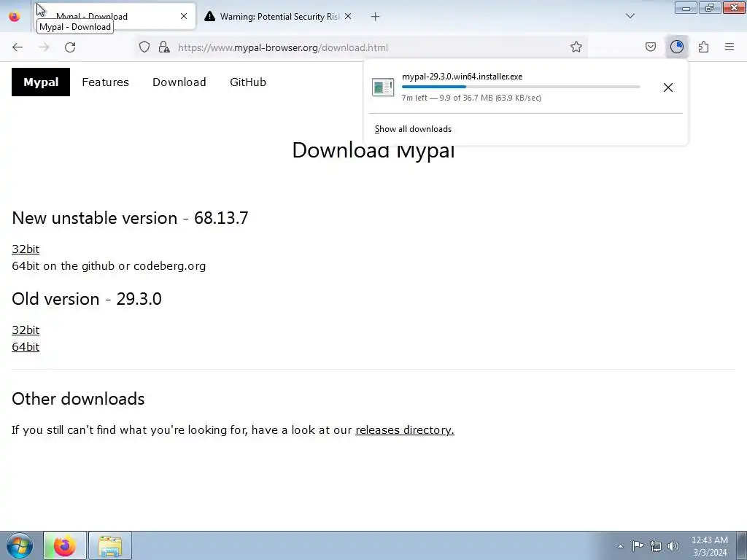Open the releases directory link
747x560 pixels.
tap(405, 430)
